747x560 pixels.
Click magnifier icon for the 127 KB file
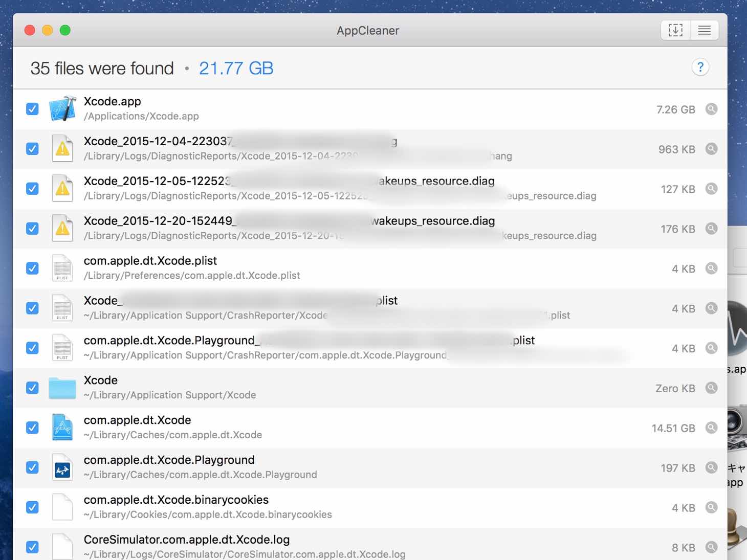point(711,189)
